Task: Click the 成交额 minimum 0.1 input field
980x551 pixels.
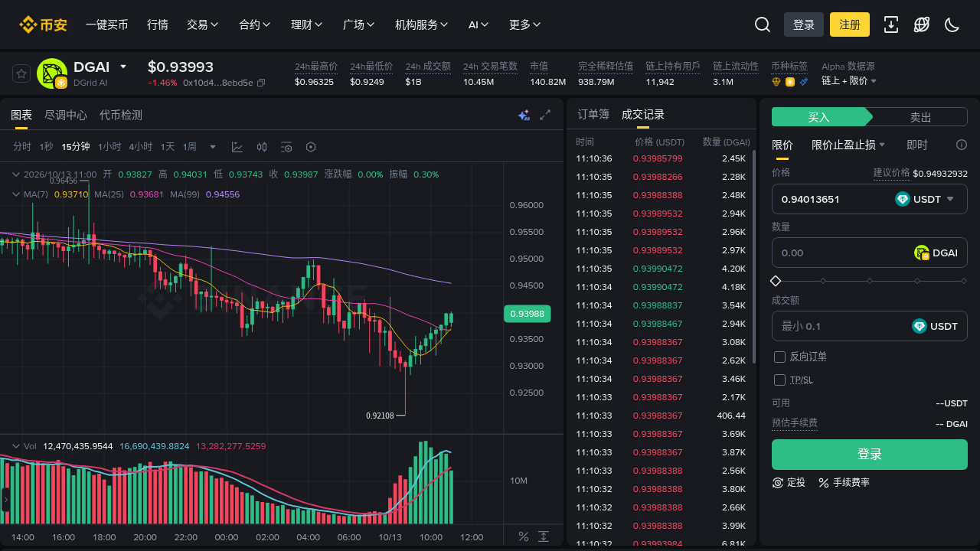Action: 870,326
